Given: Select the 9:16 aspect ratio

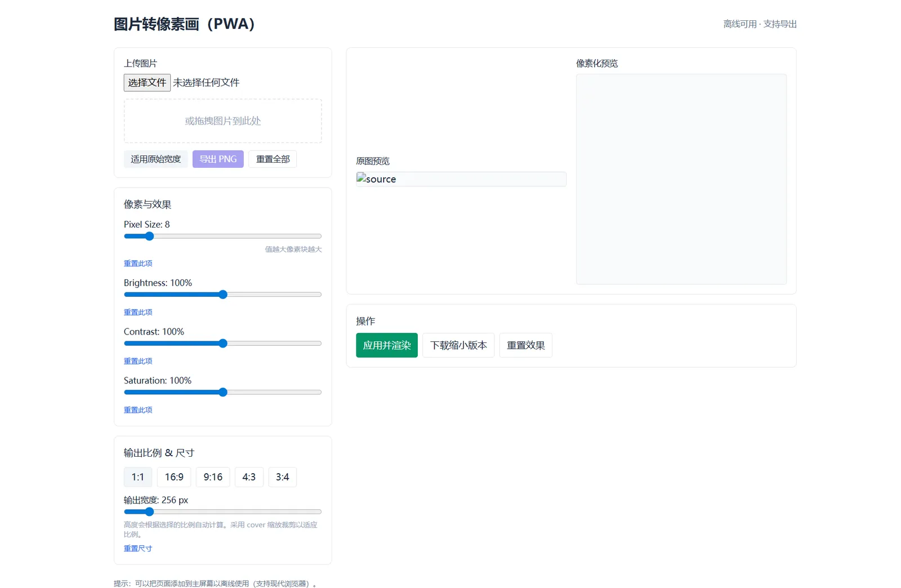Looking at the screenshot, I should click(x=212, y=477).
